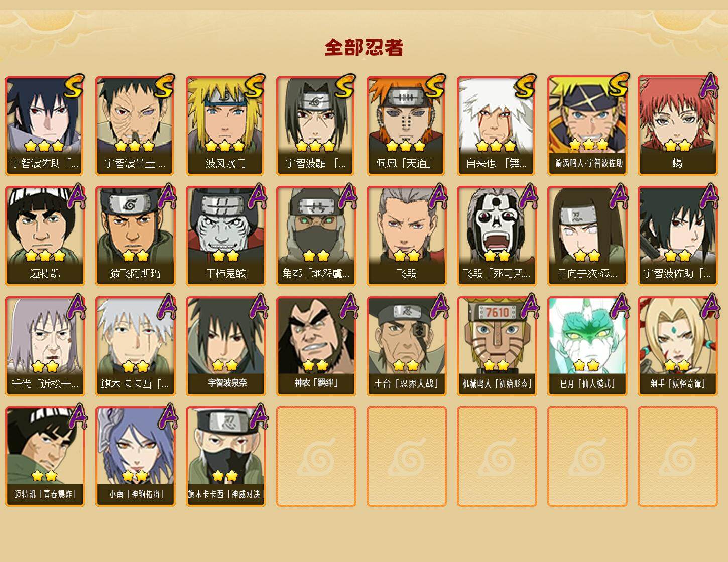
Task: Choose the 土台「忍界大战」 ninja card
Action: (x=407, y=346)
